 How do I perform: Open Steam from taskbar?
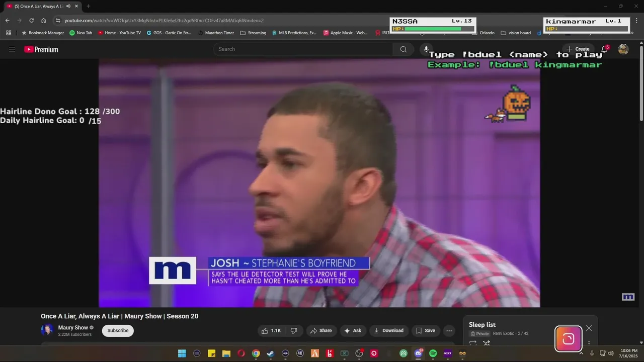coord(270,353)
